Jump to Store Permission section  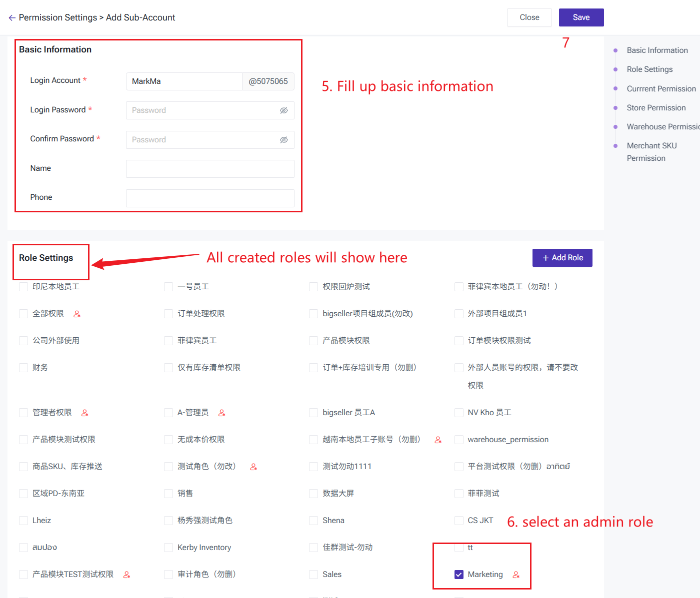(656, 108)
